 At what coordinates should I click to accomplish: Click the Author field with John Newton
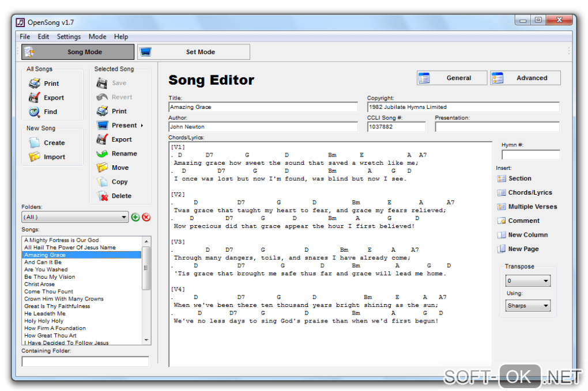[263, 127]
